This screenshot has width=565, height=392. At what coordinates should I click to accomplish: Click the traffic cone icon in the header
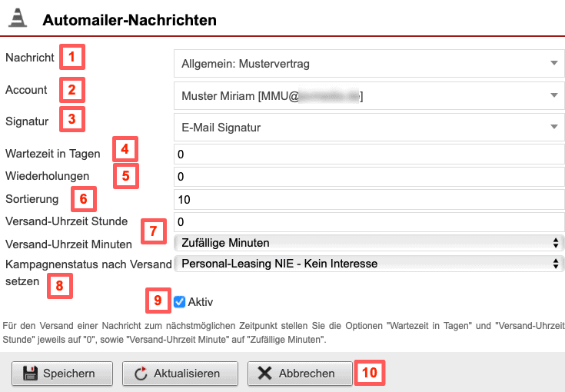17,18
